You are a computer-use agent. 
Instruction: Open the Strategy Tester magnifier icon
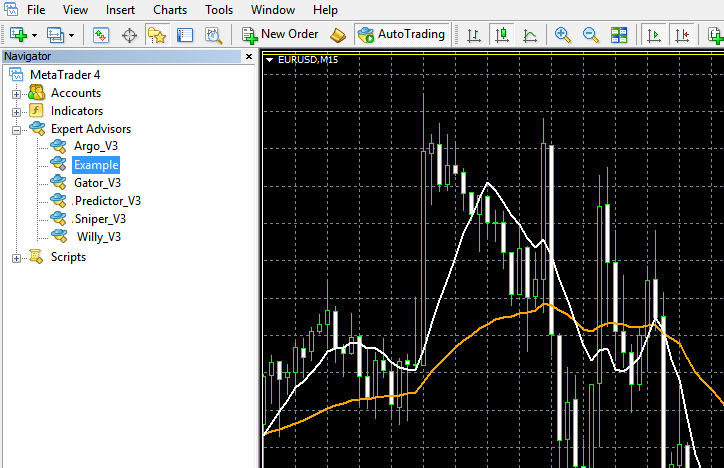(x=213, y=35)
